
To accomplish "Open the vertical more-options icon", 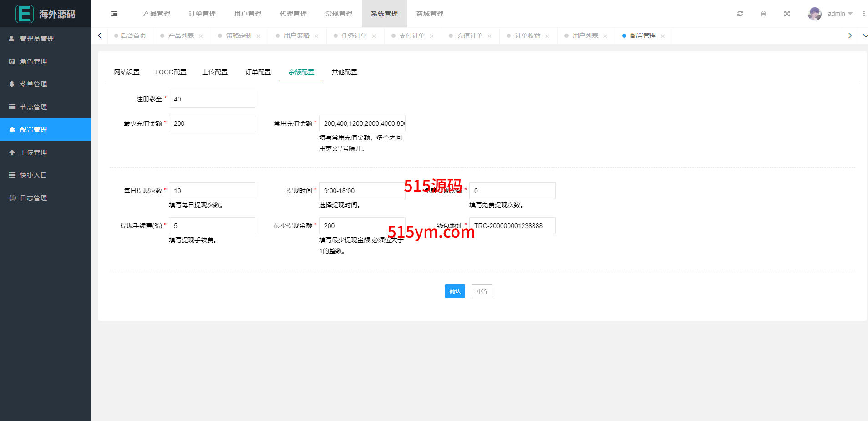I will coord(863,14).
